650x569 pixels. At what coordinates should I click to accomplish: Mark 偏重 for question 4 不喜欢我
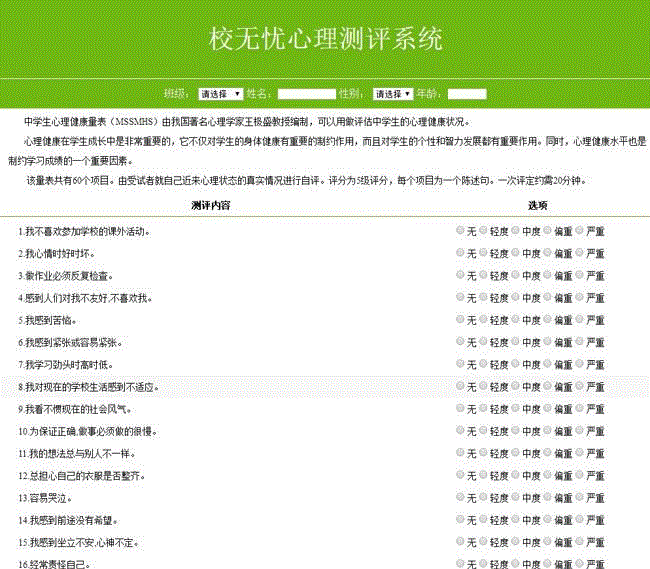(x=546, y=297)
